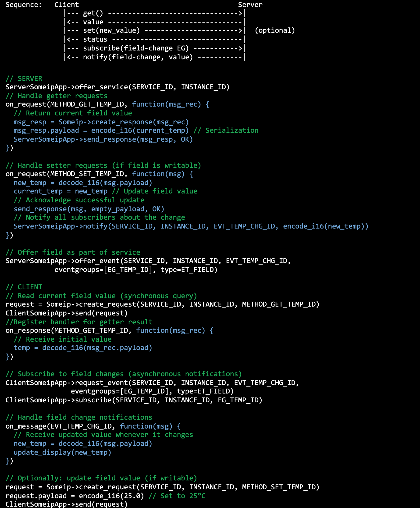Click the 'ServerSomeipApp->notify(' line
Screen dimensions: 420x508
click(191, 226)
